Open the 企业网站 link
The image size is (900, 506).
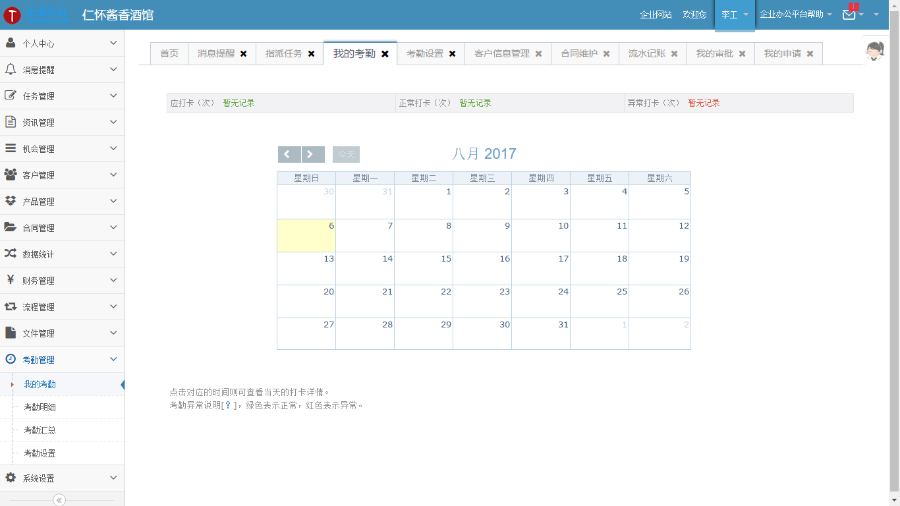[655, 15]
